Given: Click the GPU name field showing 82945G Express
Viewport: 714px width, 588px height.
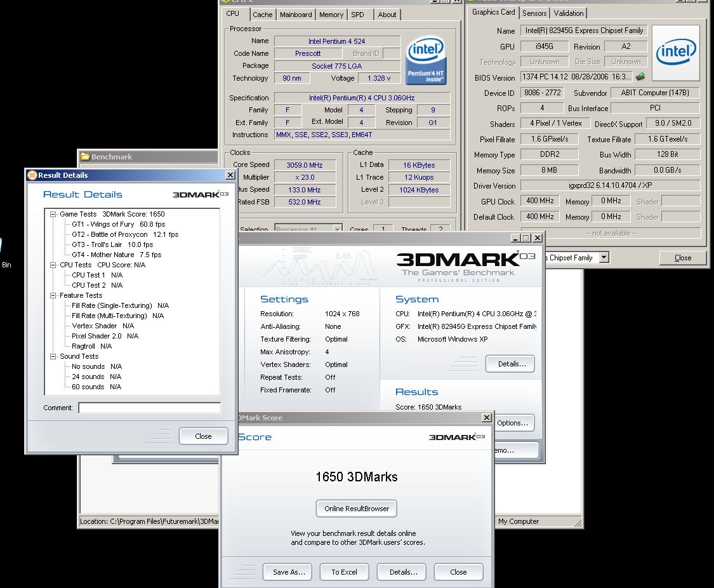Looking at the screenshot, I should (x=585, y=30).
